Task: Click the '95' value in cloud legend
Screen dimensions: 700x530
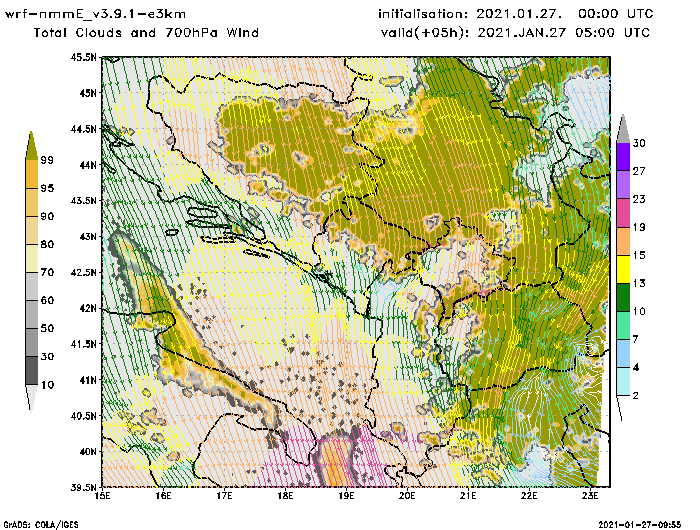Action: click(47, 188)
